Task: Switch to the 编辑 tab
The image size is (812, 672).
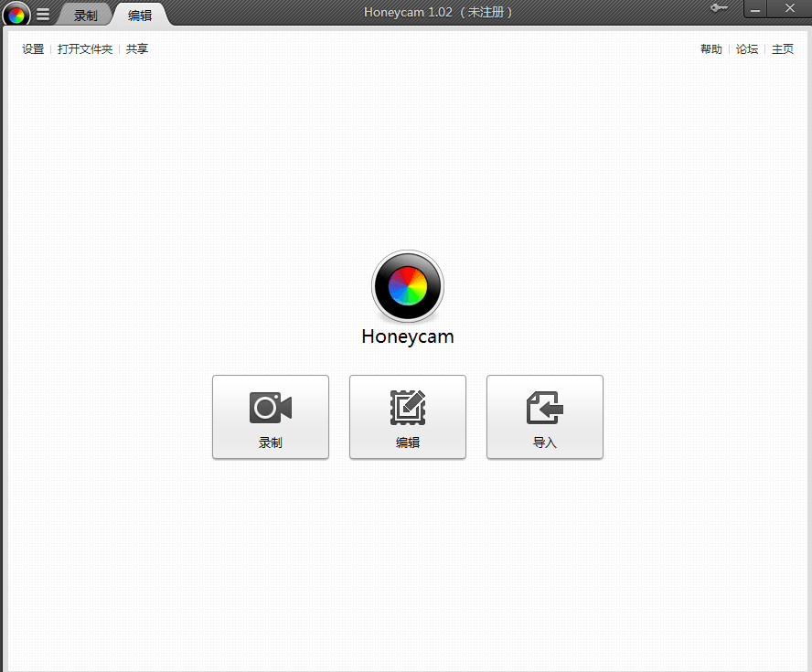Action: (140, 16)
